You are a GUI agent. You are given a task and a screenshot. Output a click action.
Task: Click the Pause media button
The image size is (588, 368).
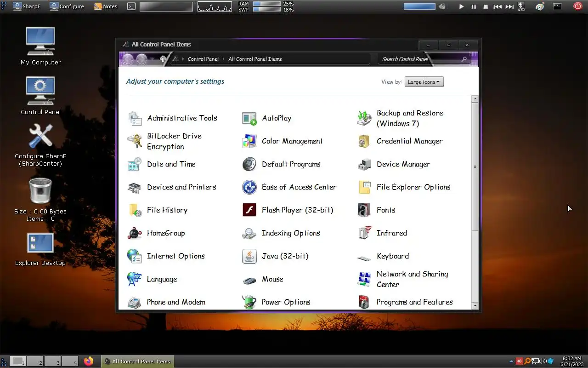tap(474, 6)
